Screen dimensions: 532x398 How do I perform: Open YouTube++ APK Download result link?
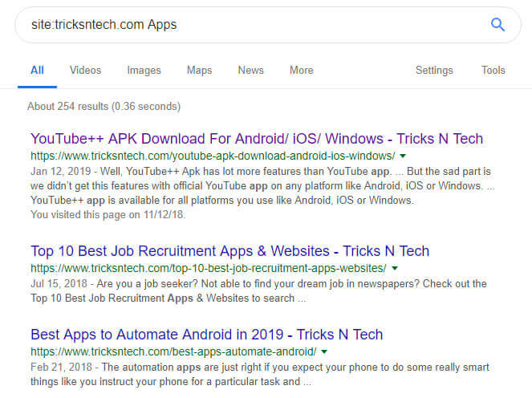click(x=257, y=139)
